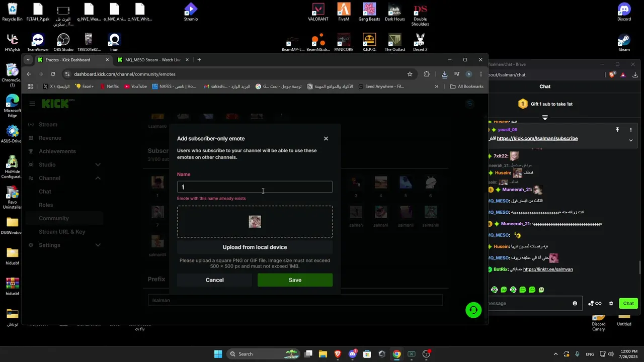This screenshot has width=644, height=362.
Task: Click the emote Name input field
Action: click(255, 187)
